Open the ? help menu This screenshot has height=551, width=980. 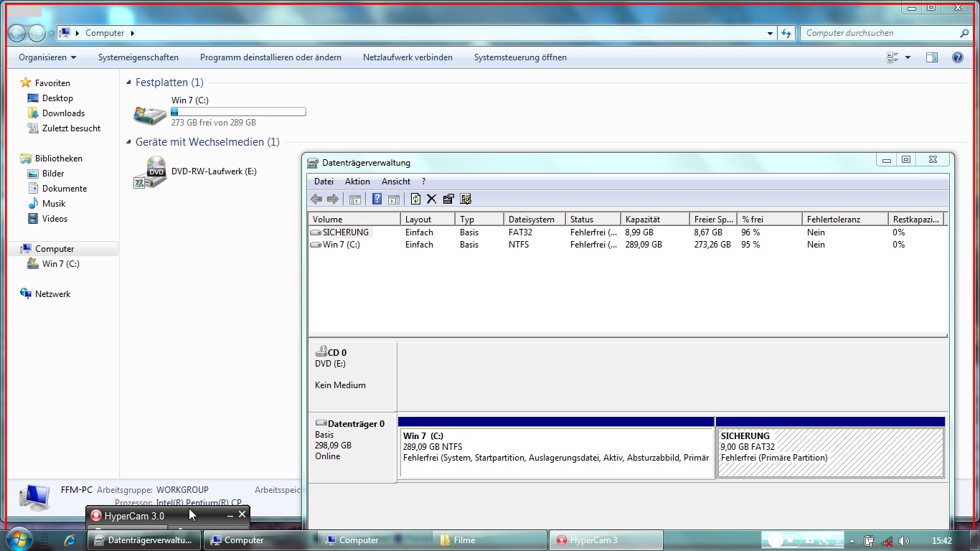coord(423,182)
